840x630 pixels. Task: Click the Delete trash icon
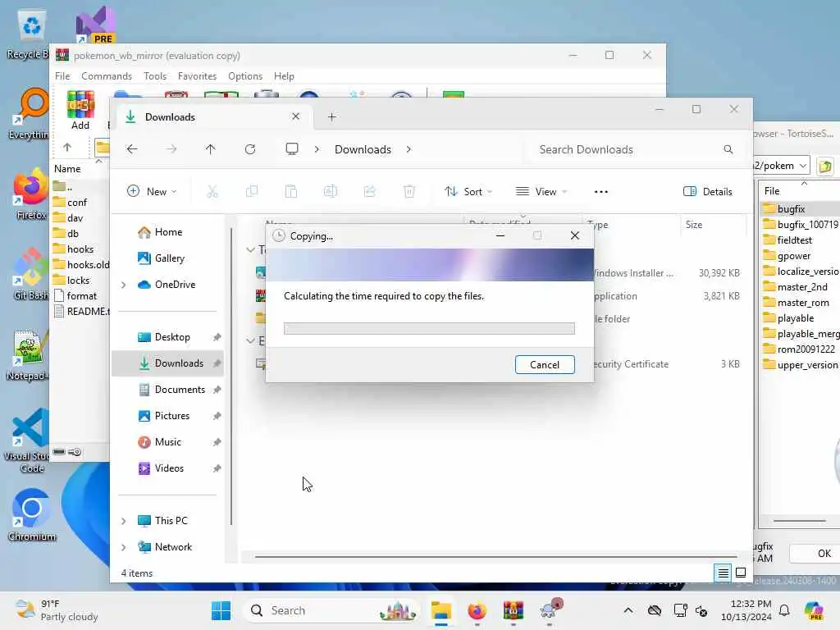pos(409,191)
